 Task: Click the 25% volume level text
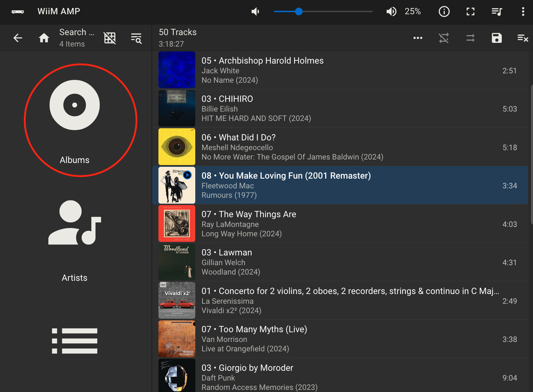(x=413, y=11)
